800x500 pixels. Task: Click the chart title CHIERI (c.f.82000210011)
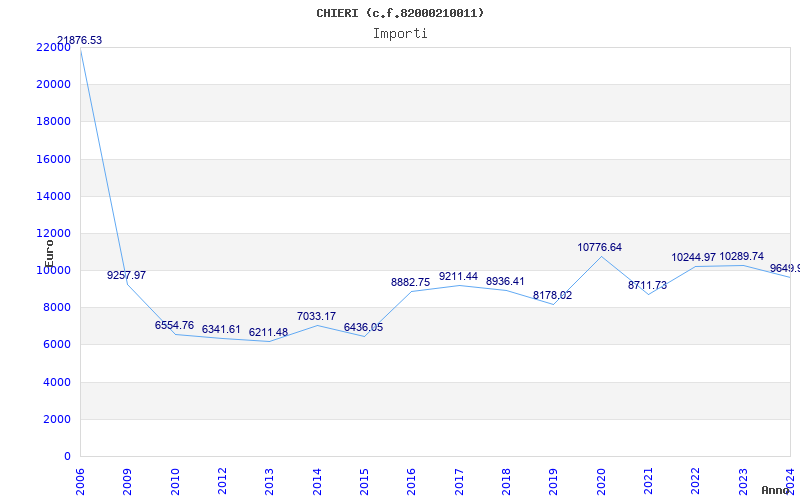tap(400, 13)
